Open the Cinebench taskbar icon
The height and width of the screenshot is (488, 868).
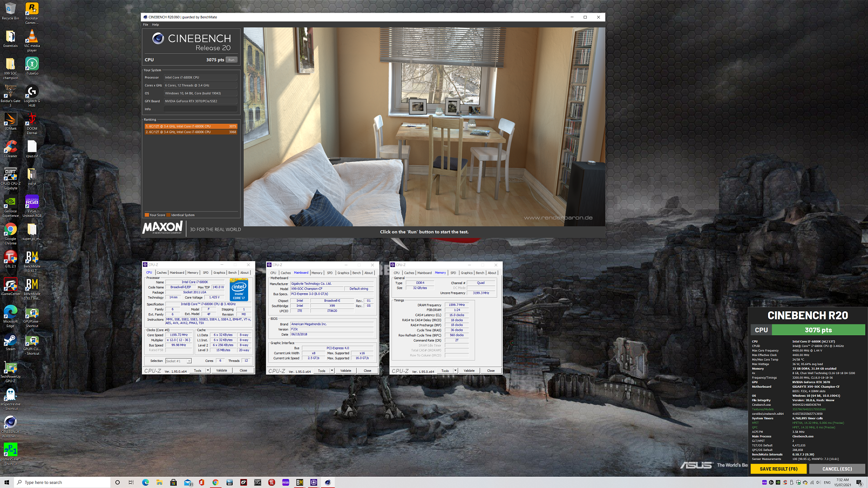[328, 482]
